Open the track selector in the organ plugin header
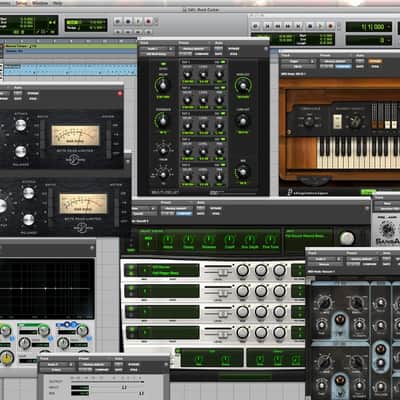The width and height of the screenshot is (400, 400). [297, 61]
